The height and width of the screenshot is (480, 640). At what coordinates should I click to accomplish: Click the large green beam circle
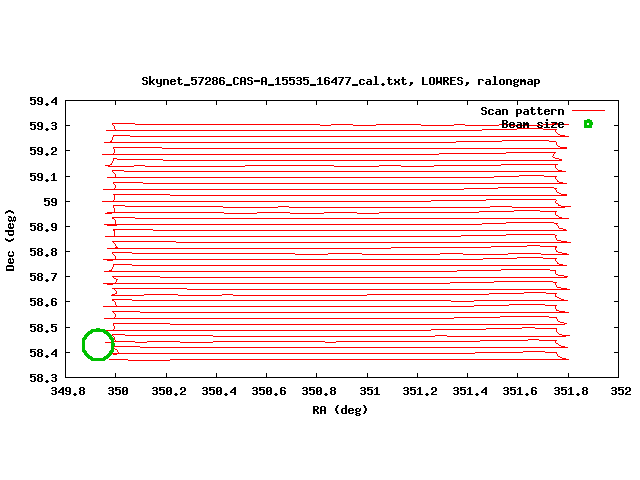(98, 344)
